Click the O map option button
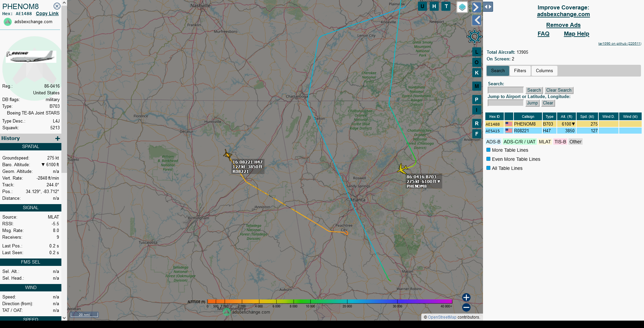 [477, 62]
